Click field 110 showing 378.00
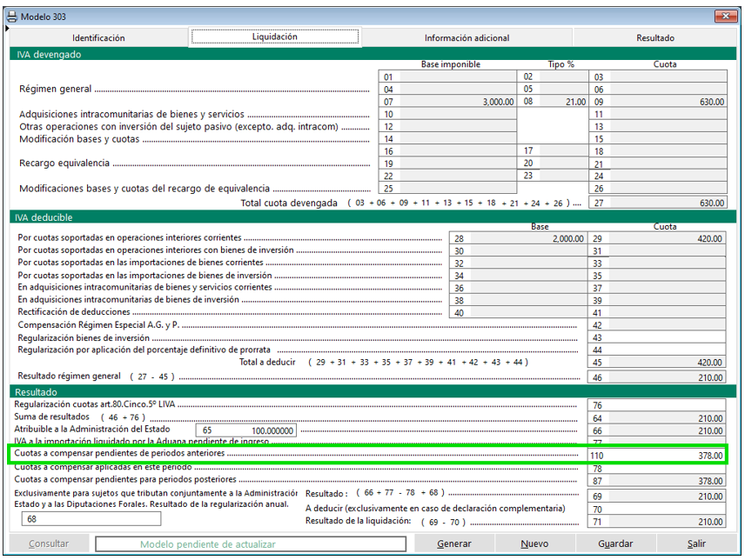Image resolution: width=745 pixels, height=560 pixels. [656, 456]
